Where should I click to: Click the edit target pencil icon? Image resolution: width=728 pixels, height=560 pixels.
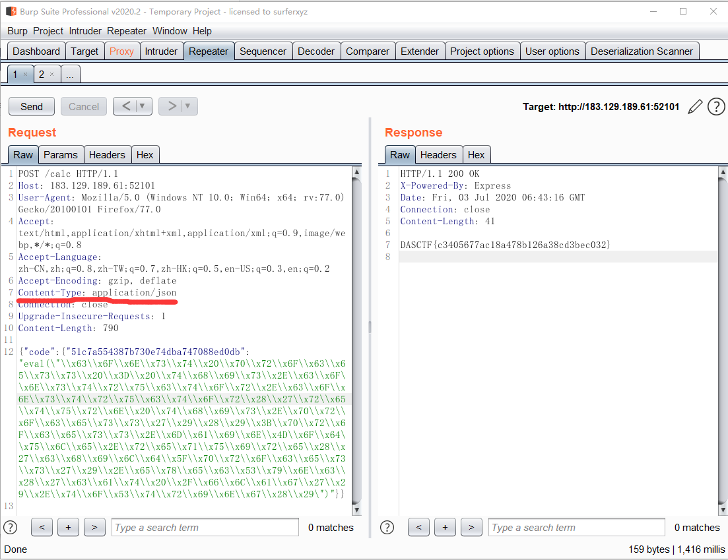[694, 107]
